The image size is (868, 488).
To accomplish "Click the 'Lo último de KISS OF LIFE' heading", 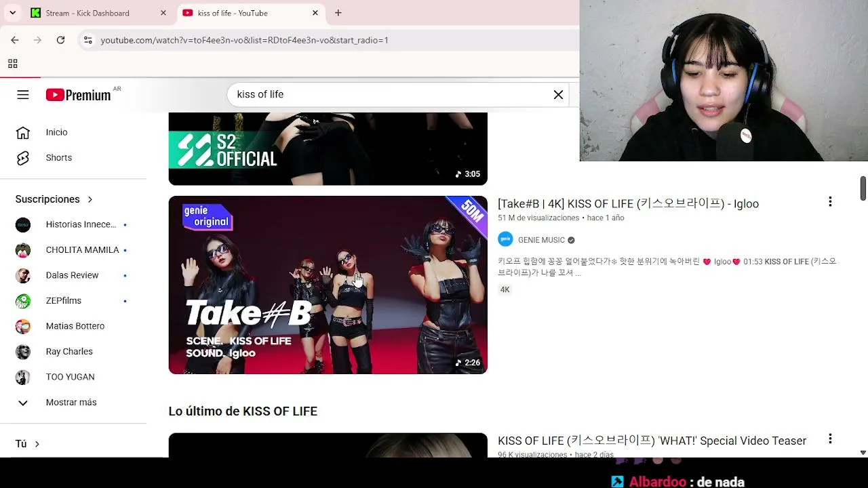I will (243, 411).
